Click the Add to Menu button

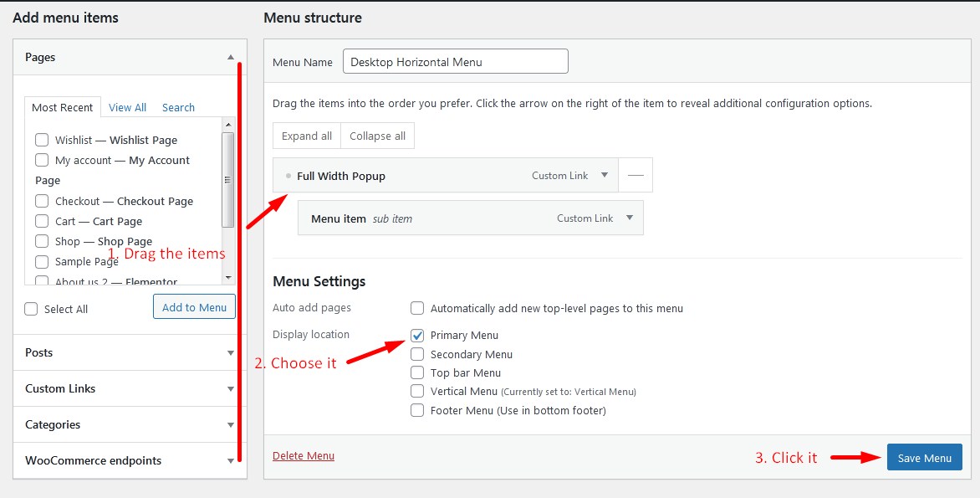(x=194, y=307)
